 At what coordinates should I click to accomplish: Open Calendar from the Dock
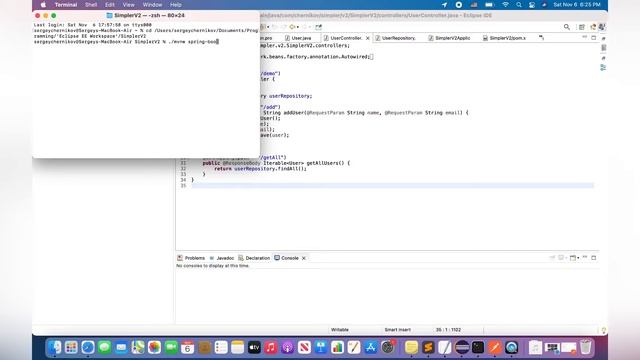pyautogui.click(x=188, y=347)
